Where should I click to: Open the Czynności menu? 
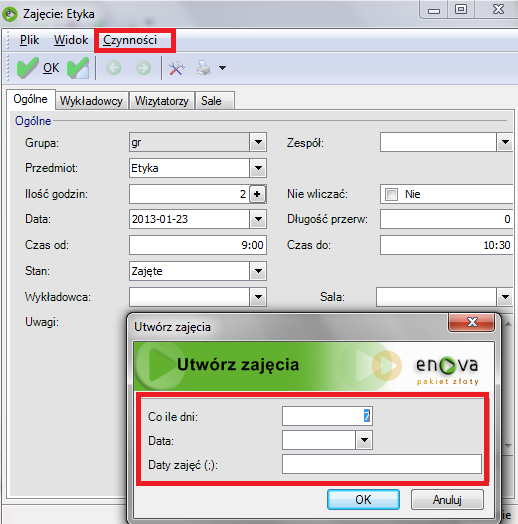130,40
